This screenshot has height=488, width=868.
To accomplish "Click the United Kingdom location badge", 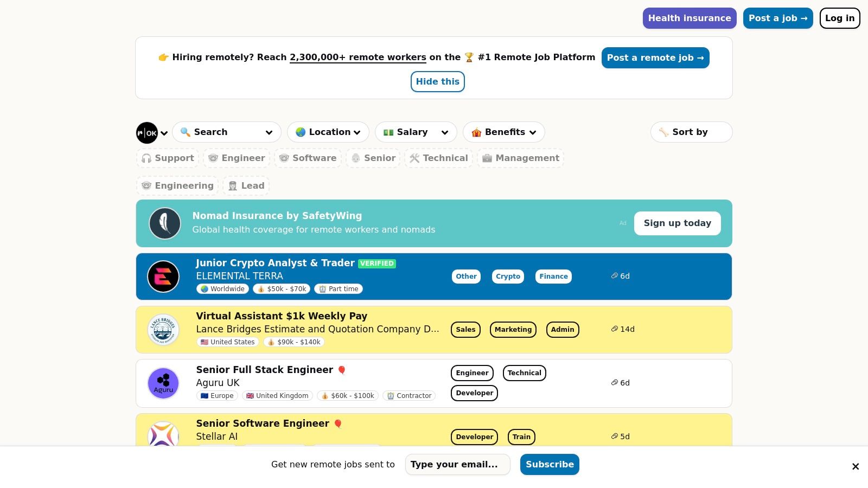I will coord(277,396).
